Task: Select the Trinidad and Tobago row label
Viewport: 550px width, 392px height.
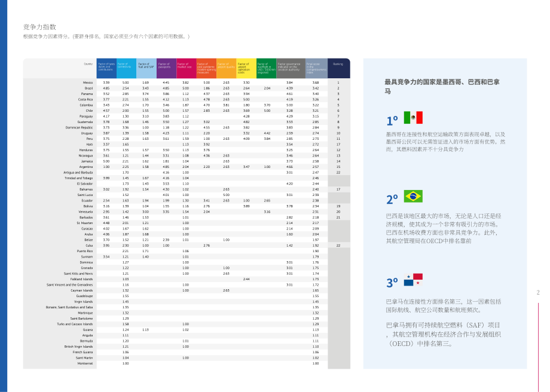Action: click(78, 178)
